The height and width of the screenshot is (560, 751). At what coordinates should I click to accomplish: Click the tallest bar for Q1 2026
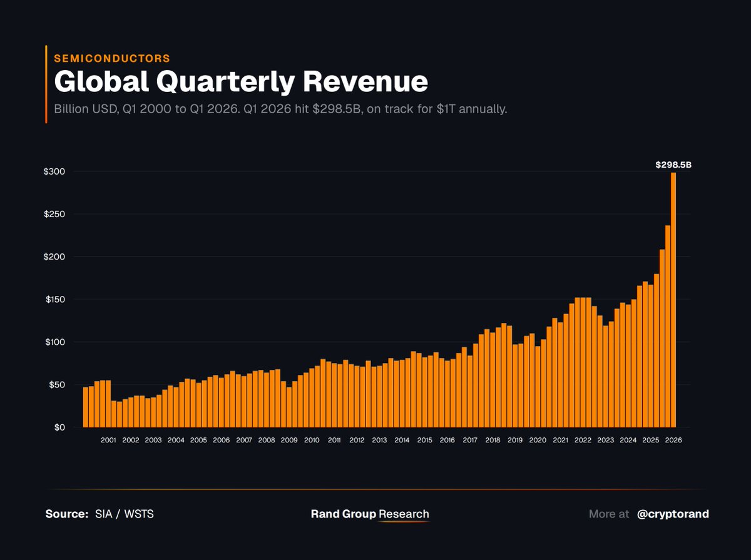coord(673,300)
